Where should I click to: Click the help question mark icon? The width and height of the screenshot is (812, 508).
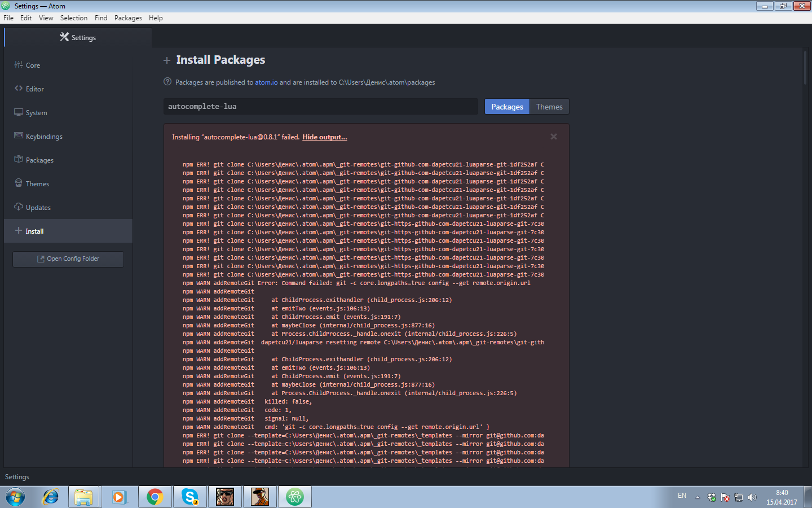(167, 82)
